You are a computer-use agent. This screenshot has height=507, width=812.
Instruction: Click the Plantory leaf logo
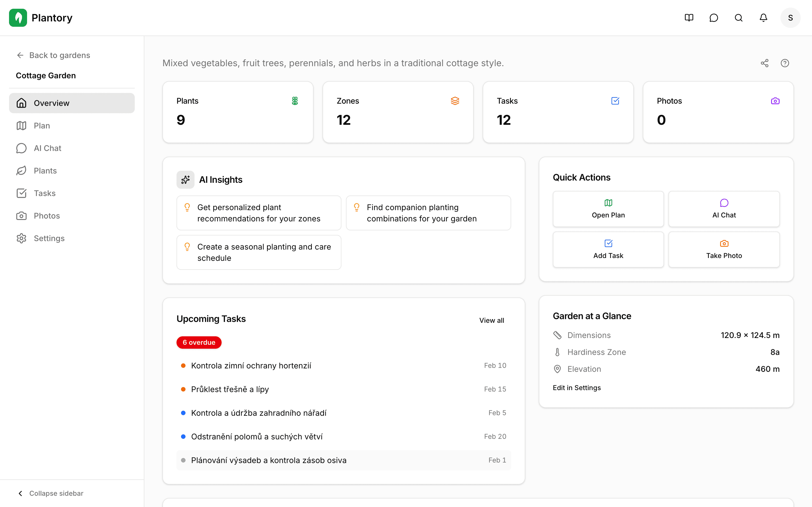(x=18, y=17)
